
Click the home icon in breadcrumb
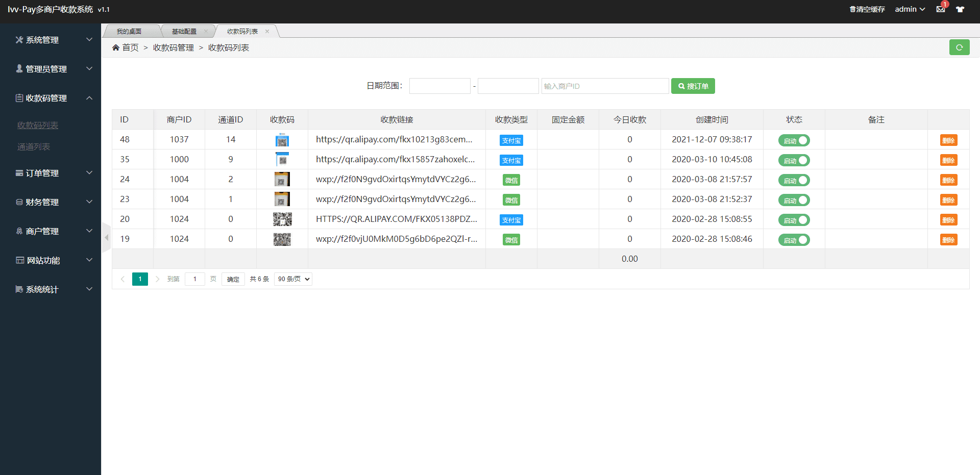coord(116,47)
